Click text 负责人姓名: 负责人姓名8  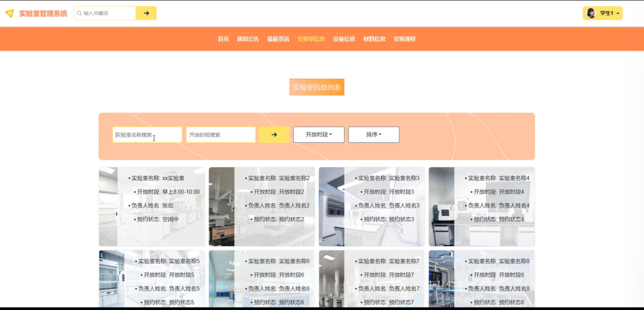coord(499,288)
